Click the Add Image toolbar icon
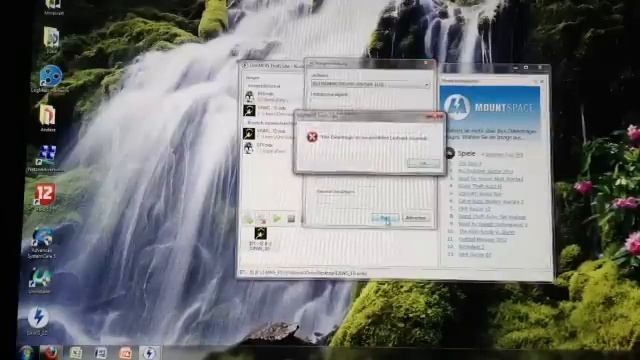This screenshot has width=640, height=360. [x=249, y=219]
